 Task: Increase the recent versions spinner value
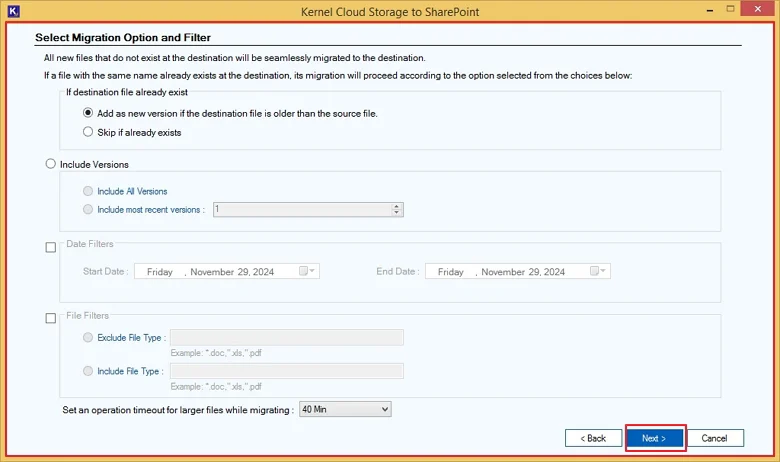tap(396, 206)
